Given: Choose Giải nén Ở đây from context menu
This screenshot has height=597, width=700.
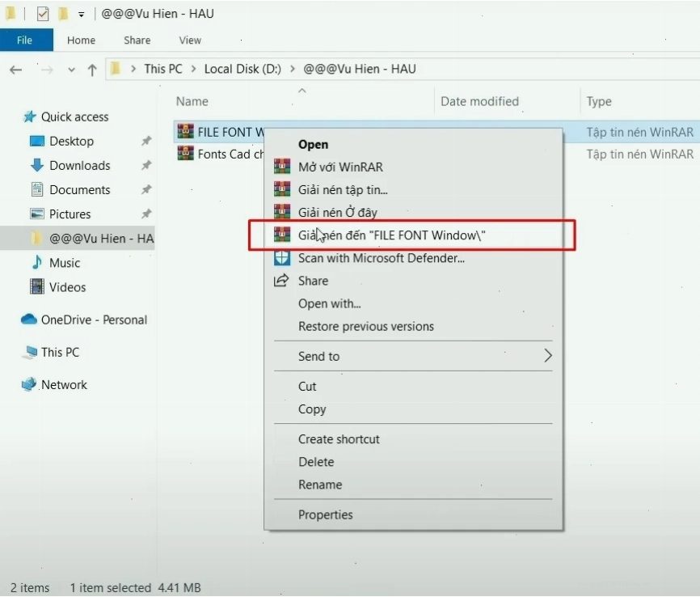Looking at the screenshot, I should [x=338, y=212].
